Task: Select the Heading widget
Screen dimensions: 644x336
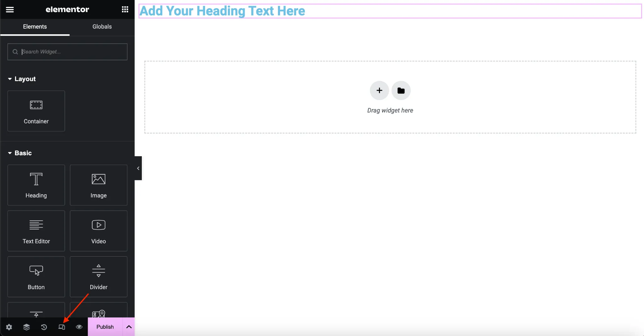Action: (x=36, y=185)
